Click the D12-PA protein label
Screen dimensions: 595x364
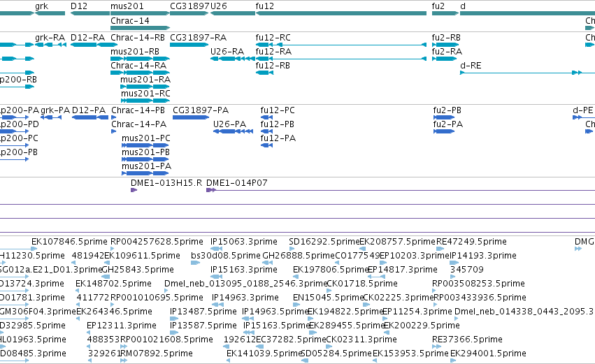[89, 110]
